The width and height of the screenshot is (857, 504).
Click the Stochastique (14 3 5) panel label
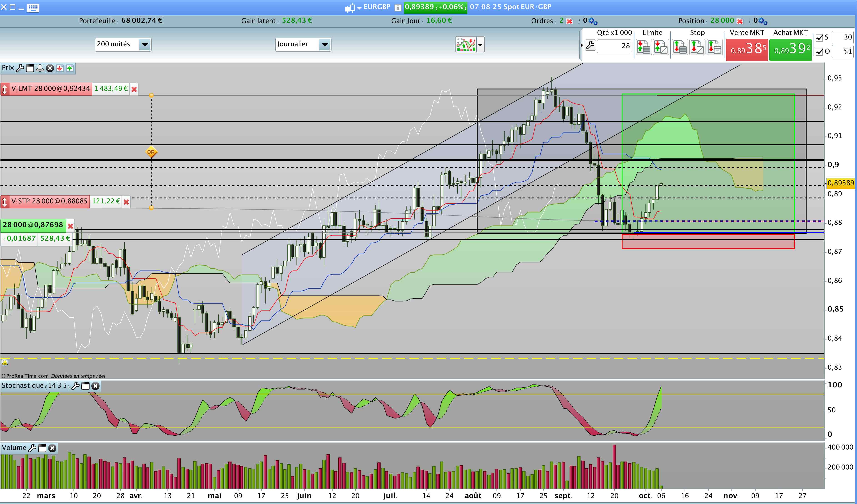click(35, 386)
